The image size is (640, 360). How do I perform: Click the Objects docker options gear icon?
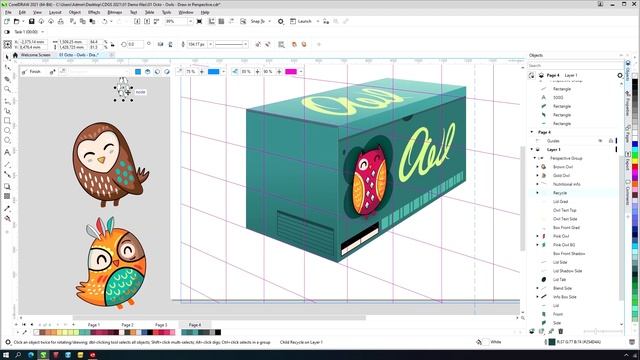[620, 76]
